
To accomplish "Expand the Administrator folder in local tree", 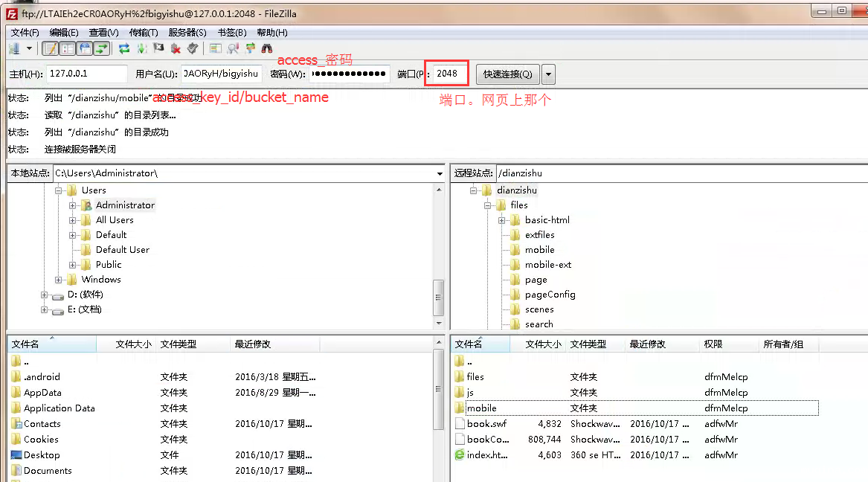I will coord(73,205).
